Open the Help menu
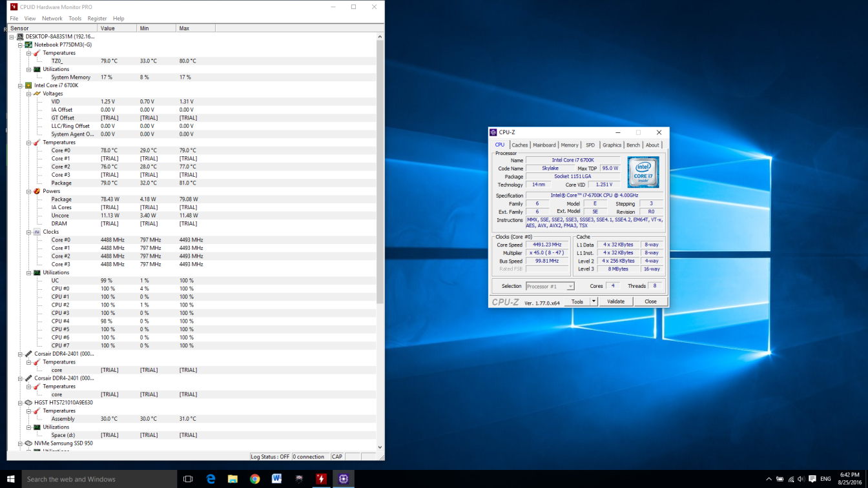 tap(118, 19)
